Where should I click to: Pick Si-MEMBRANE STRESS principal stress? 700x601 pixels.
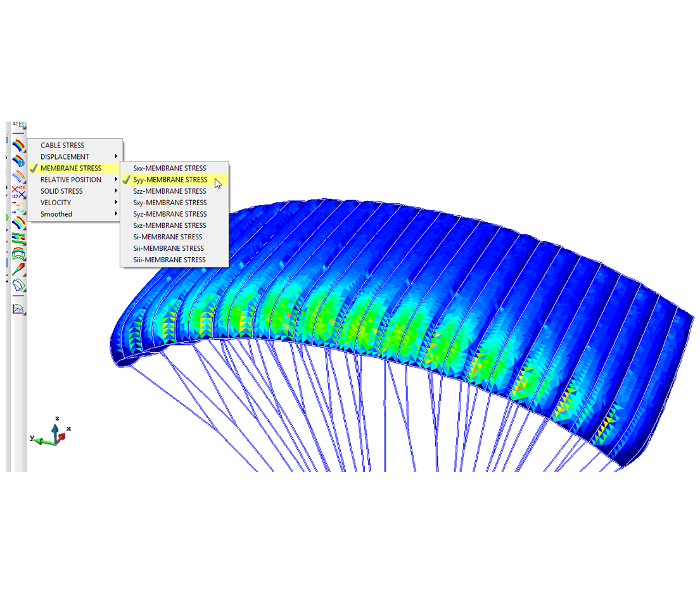pos(167,237)
